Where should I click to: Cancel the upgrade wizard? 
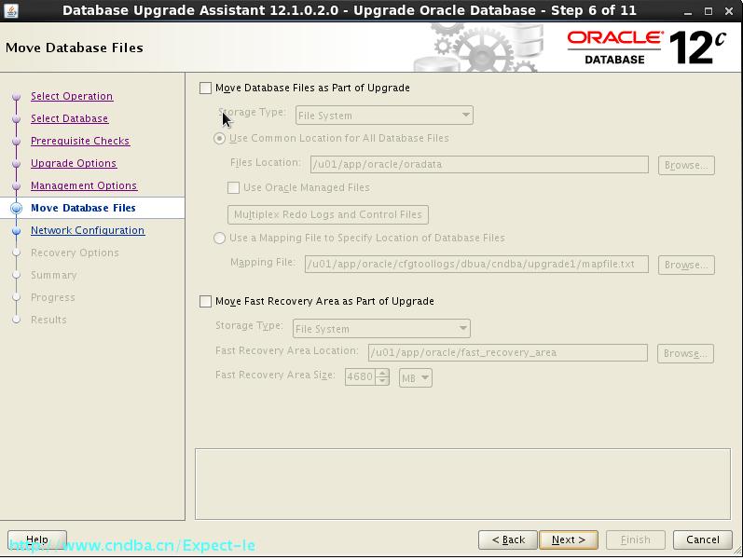[703, 540]
